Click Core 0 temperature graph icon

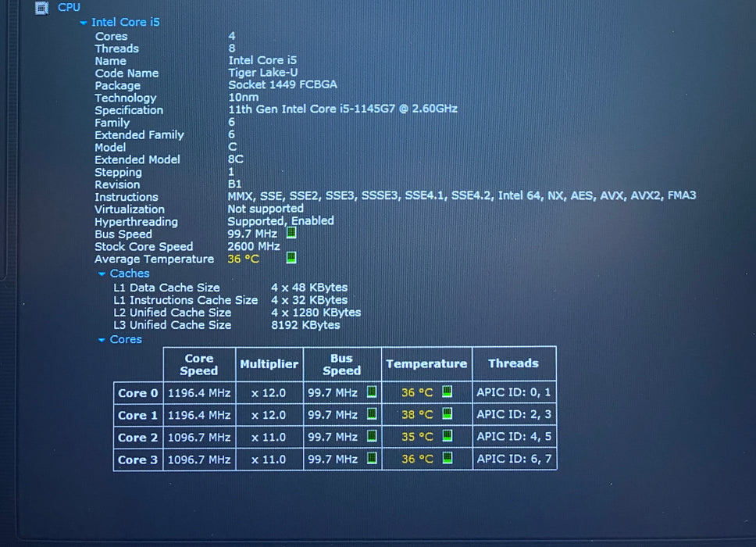(x=448, y=391)
